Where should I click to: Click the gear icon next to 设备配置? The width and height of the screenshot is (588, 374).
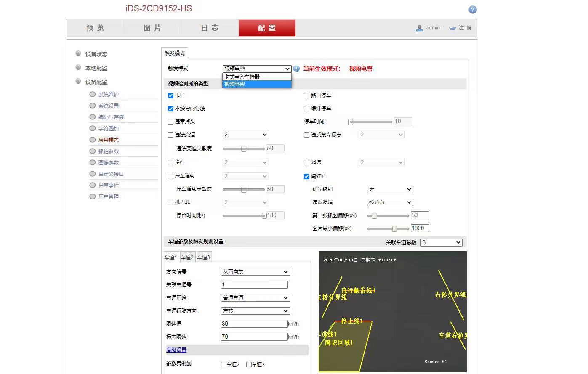pos(78,81)
